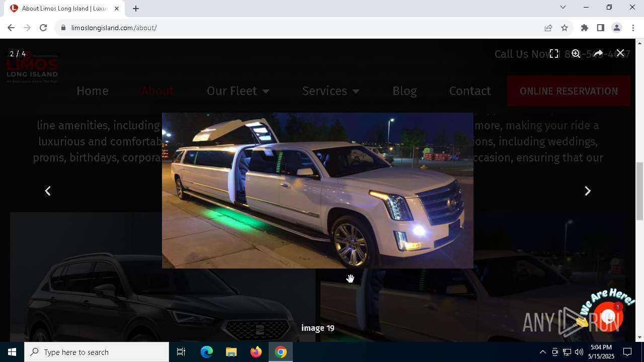644x362 pixels.
Task: Close the About Limos Long Island tab
Action: point(116,9)
